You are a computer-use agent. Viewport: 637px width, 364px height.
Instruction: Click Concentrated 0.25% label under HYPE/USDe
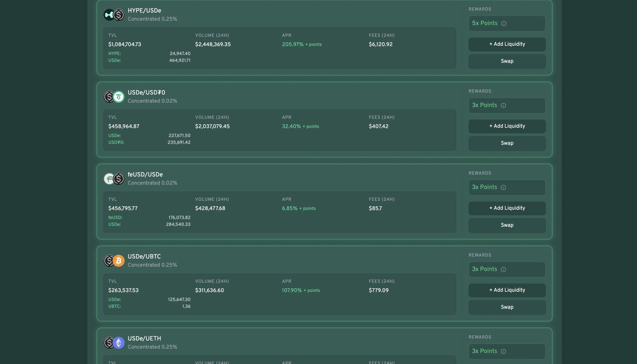(152, 19)
